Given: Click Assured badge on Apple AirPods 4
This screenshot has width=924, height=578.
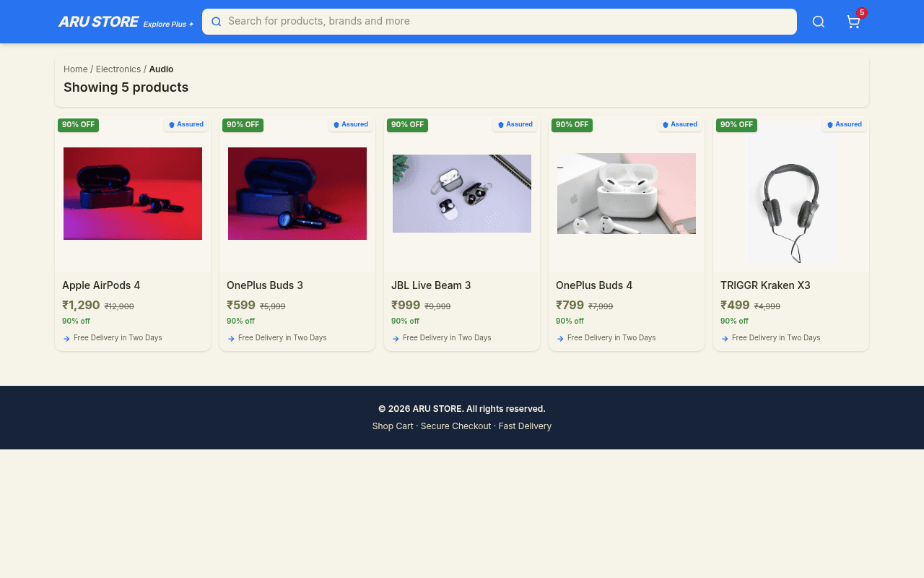Looking at the screenshot, I should click(186, 124).
